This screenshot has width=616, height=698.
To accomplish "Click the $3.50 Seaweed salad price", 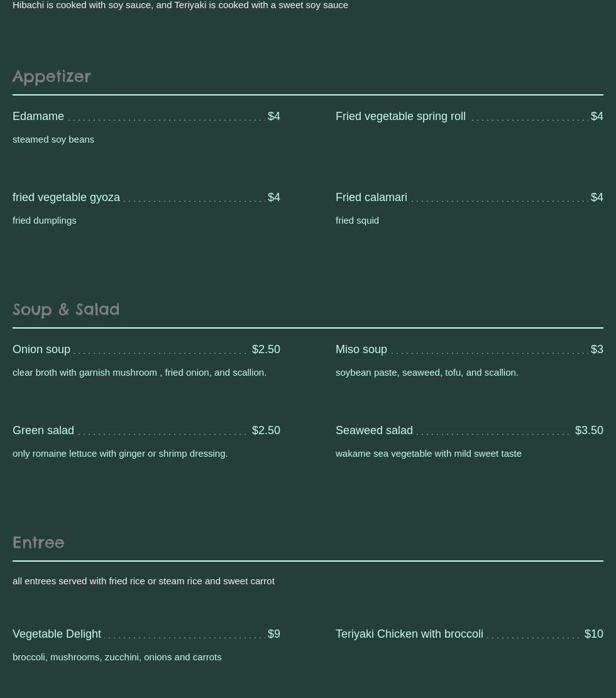I will pyautogui.click(x=589, y=430).
